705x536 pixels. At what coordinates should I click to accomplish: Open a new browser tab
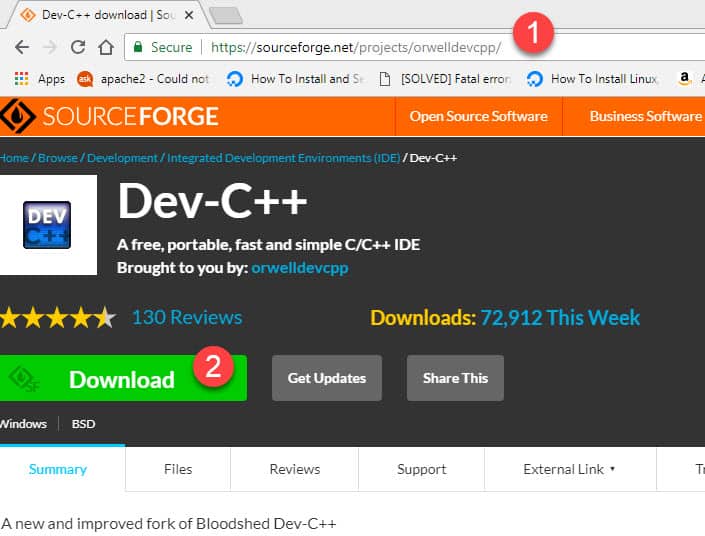pos(226,15)
